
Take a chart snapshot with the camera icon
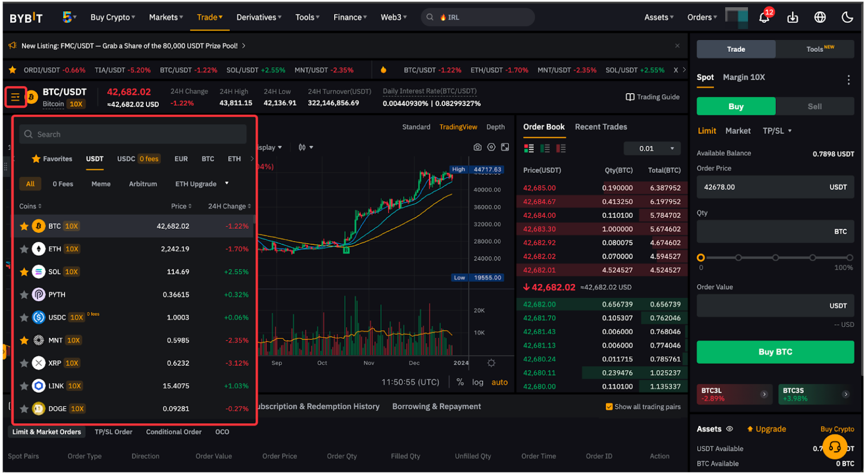coord(477,147)
